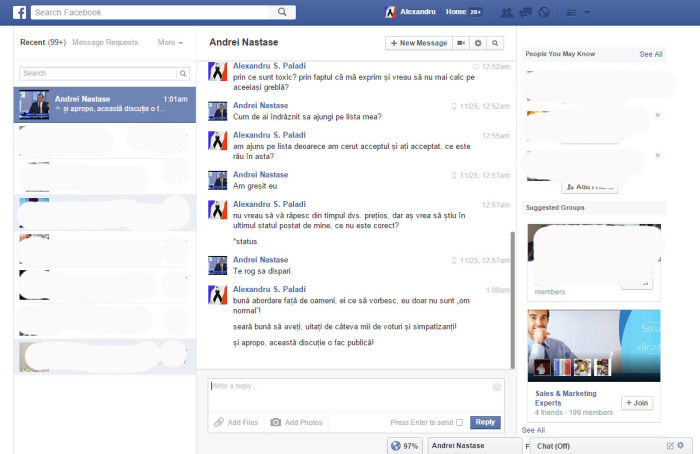Open the Message Requests tab

tap(105, 42)
